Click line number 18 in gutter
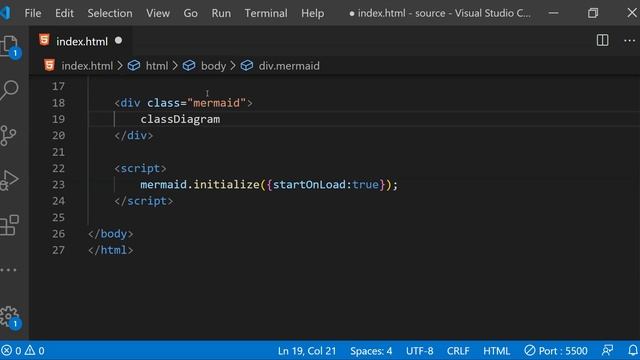This screenshot has height=360, width=640. tap(58, 103)
